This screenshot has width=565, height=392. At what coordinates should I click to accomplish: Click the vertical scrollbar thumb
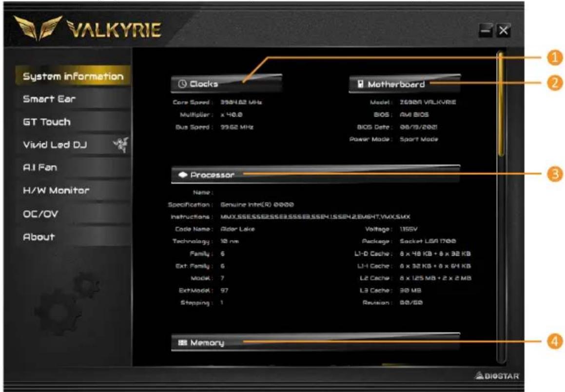click(501, 104)
